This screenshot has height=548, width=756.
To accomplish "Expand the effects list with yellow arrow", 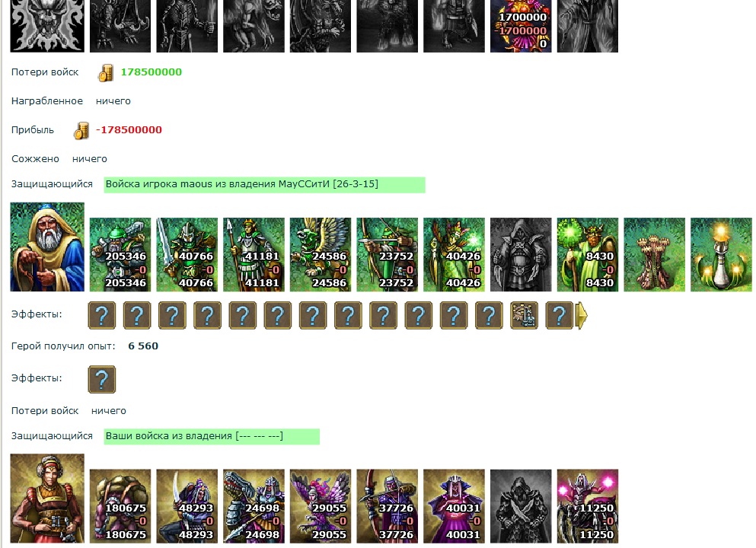I will click(582, 316).
